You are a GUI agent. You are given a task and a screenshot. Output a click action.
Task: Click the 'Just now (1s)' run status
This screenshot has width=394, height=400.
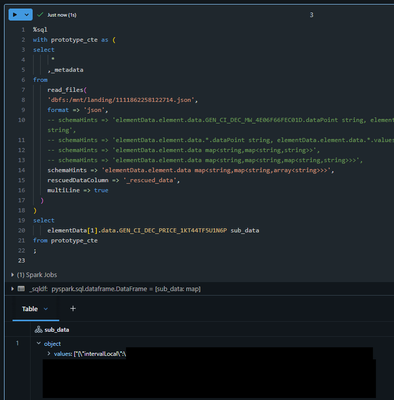(x=62, y=15)
